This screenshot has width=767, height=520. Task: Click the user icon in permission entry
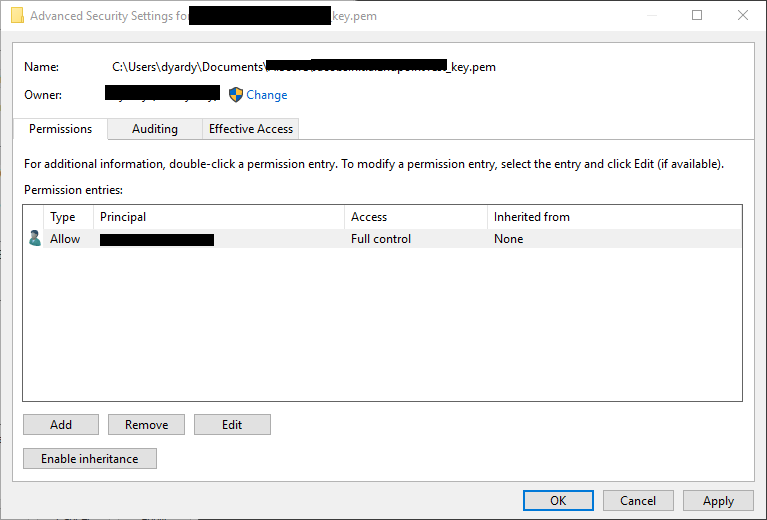(35, 239)
